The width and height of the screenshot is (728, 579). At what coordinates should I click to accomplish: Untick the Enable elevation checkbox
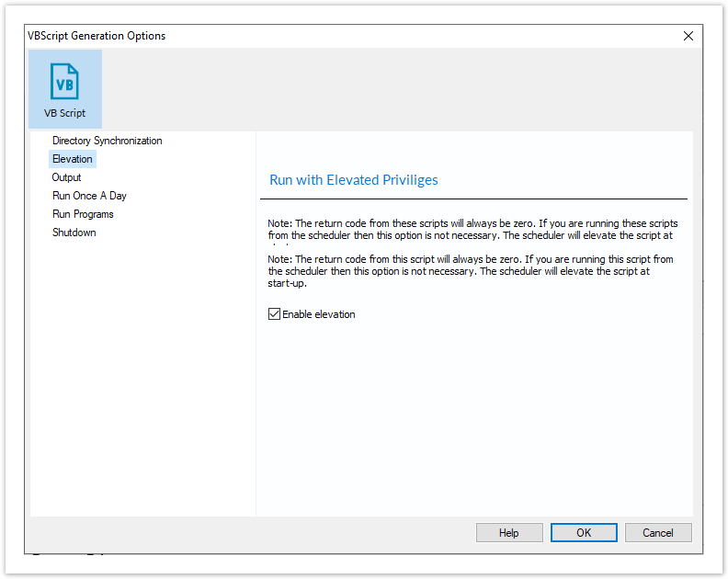(274, 314)
